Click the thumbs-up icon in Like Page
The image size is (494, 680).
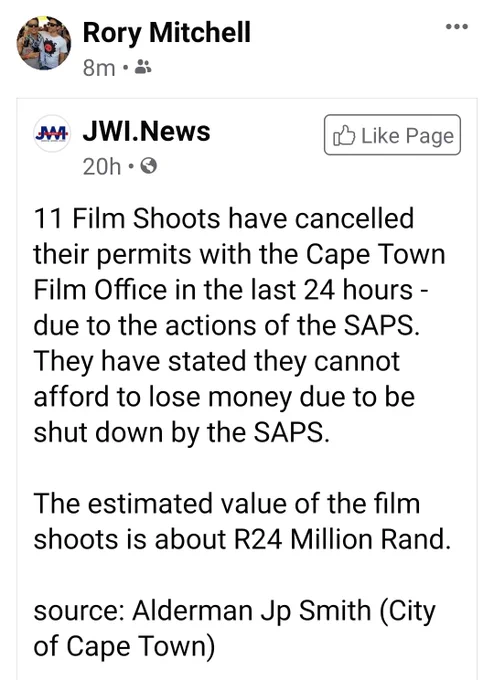(344, 135)
